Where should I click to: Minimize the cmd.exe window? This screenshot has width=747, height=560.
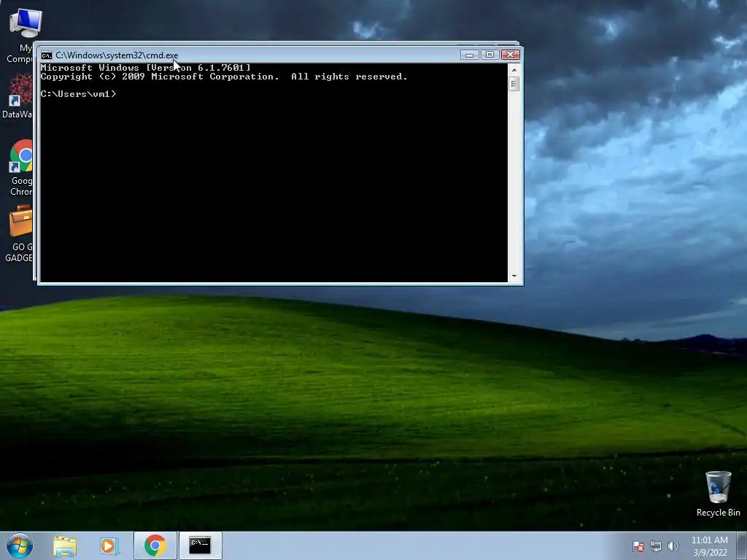tap(469, 55)
